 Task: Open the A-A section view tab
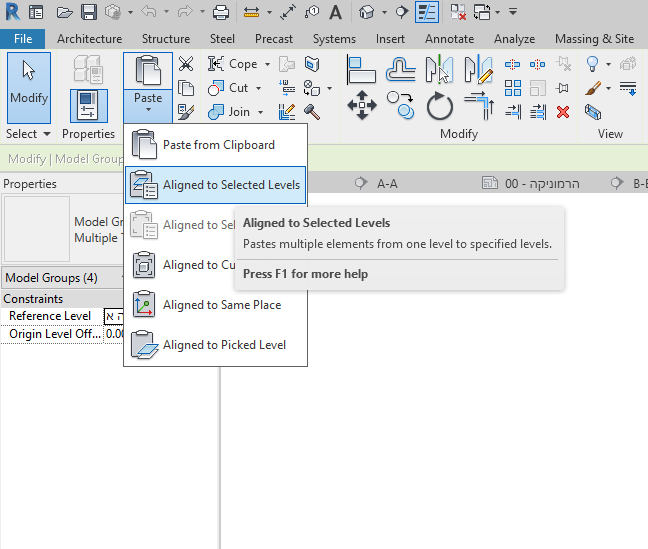pos(377,183)
